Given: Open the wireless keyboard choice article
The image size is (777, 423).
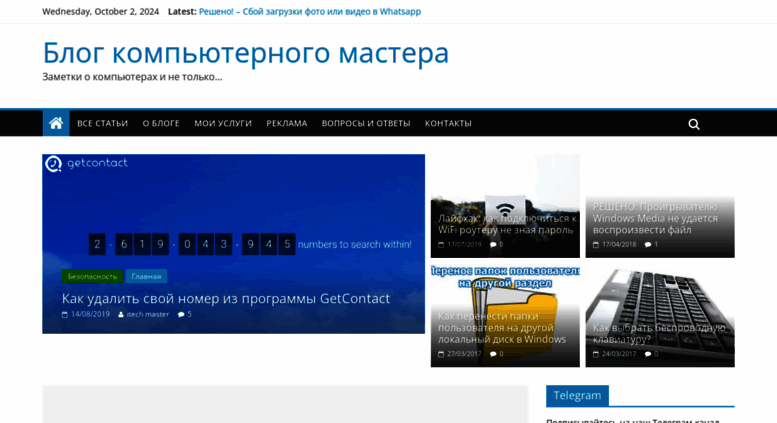Looking at the screenshot, I should click(x=659, y=334).
